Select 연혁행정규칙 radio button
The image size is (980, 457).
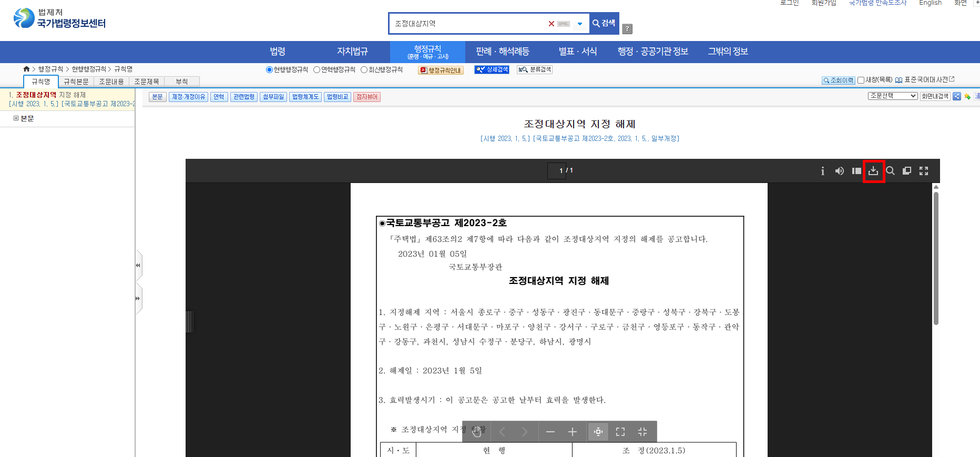[317, 70]
